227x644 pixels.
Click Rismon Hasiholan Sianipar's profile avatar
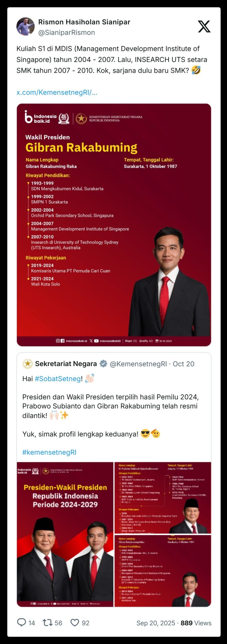pos(25,26)
